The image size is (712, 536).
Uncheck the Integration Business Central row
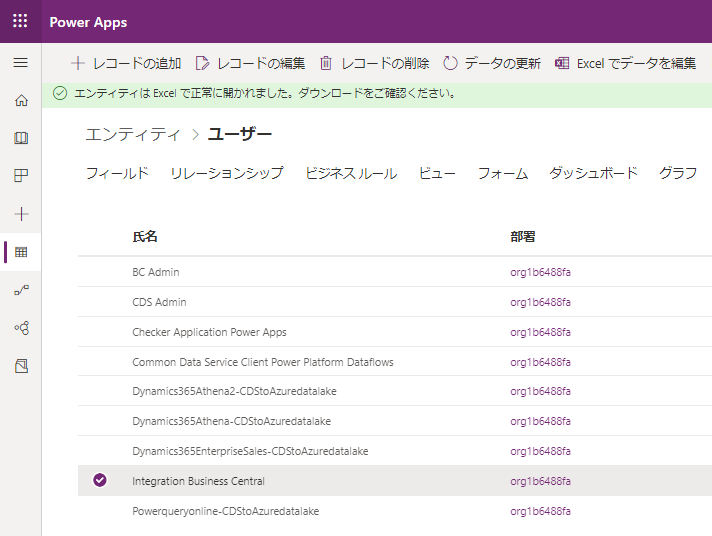coord(100,480)
